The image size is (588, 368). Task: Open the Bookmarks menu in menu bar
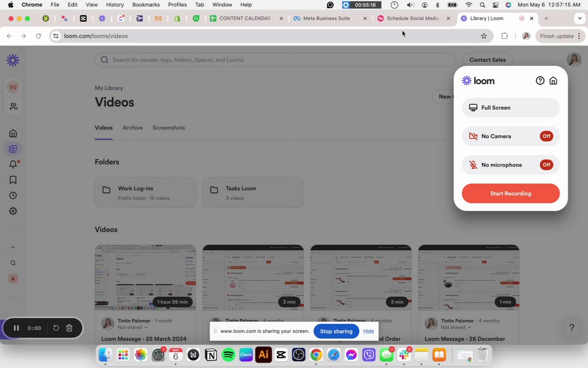(x=146, y=5)
